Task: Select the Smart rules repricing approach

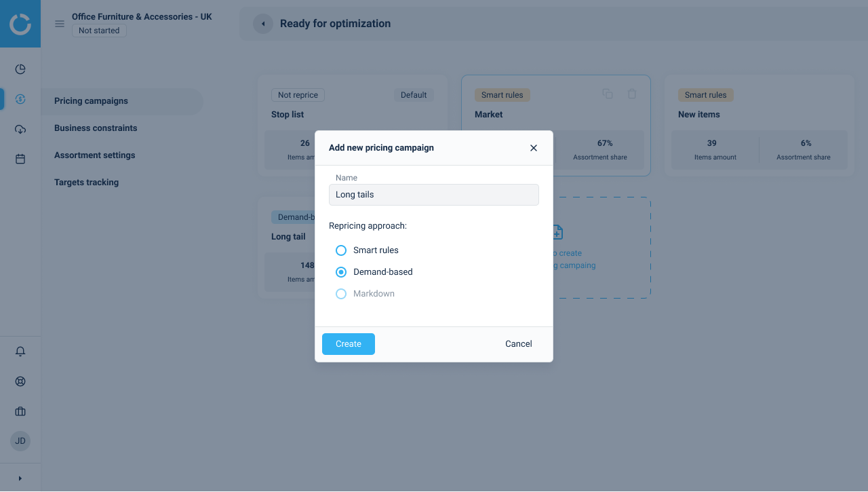Action: (341, 250)
